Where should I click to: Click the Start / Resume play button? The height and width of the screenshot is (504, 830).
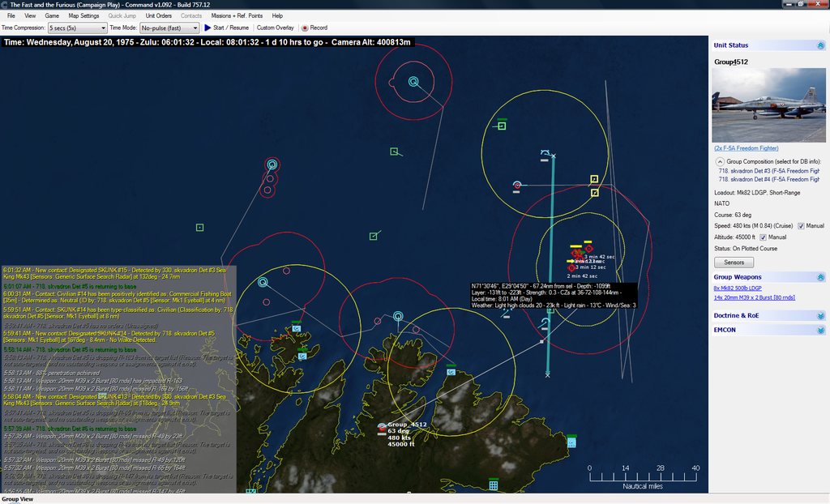tap(225, 28)
